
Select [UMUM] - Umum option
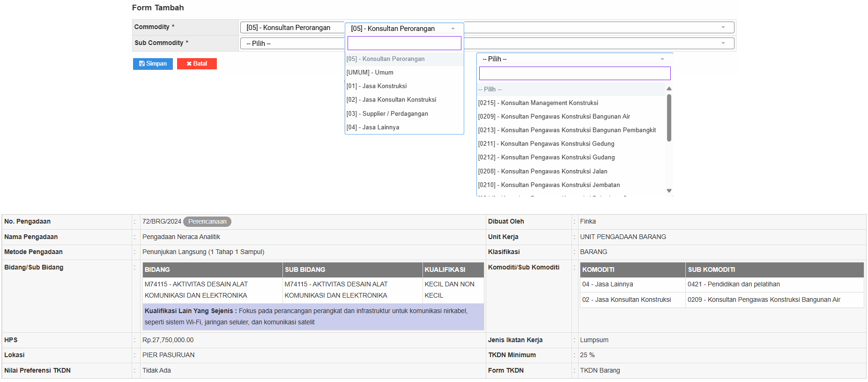point(370,73)
